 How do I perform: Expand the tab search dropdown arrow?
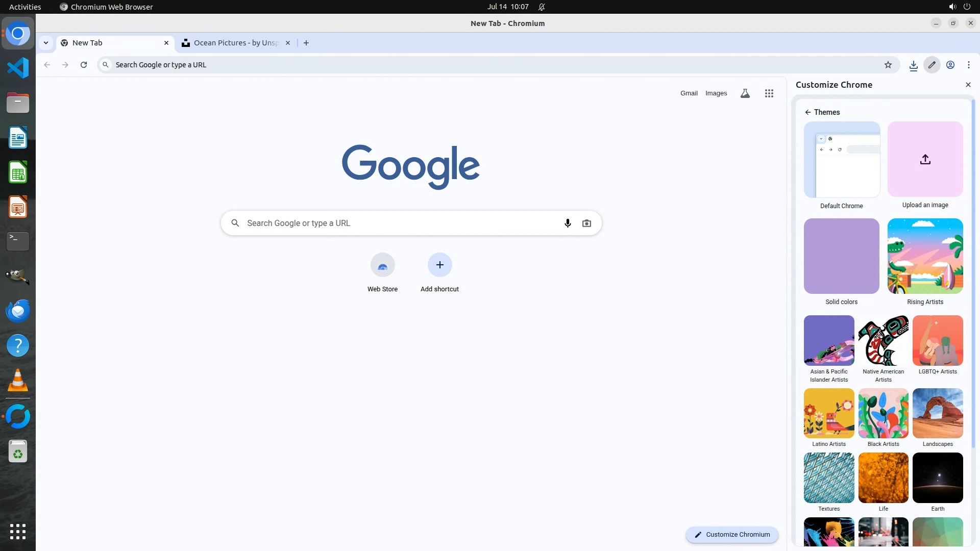tap(46, 43)
